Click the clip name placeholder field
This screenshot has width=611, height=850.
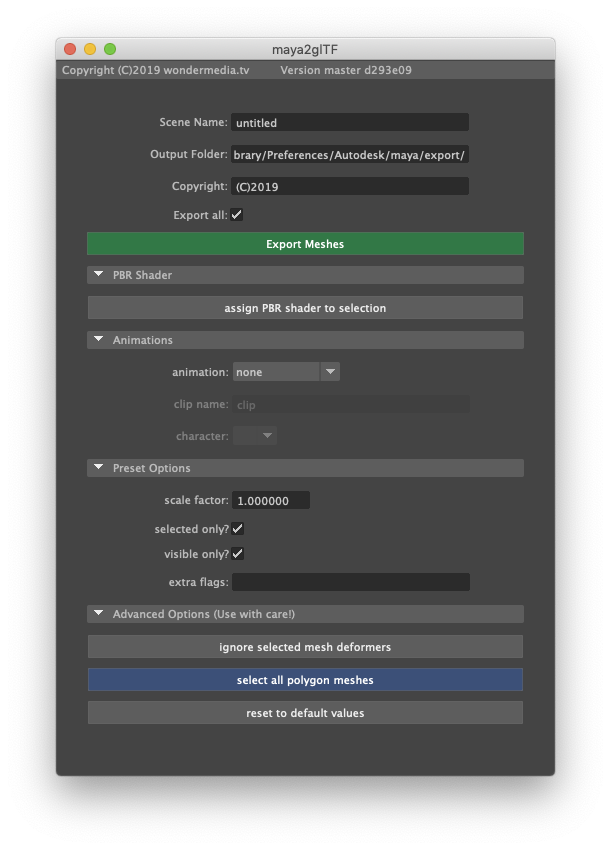tap(349, 404)
